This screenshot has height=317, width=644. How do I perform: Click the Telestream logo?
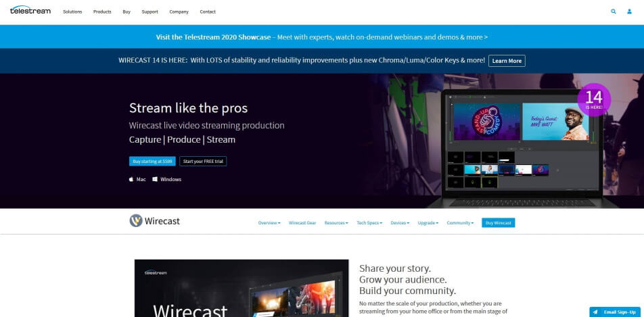(x=30, y=10)
